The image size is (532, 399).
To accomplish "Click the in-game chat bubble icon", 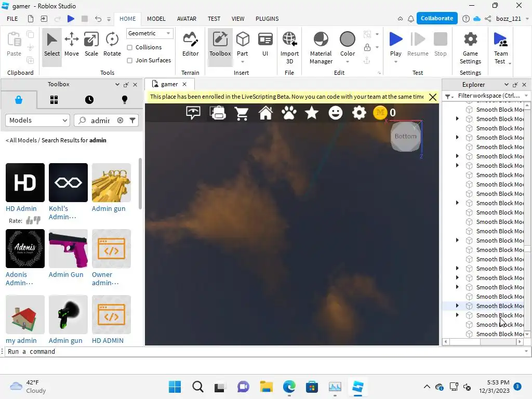I will coord(193,113).
